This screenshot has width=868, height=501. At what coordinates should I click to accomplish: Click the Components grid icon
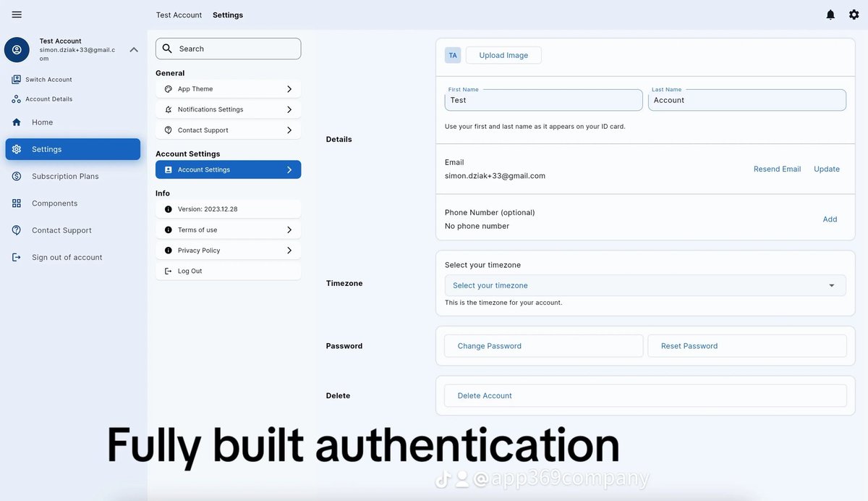click(17, 203)
